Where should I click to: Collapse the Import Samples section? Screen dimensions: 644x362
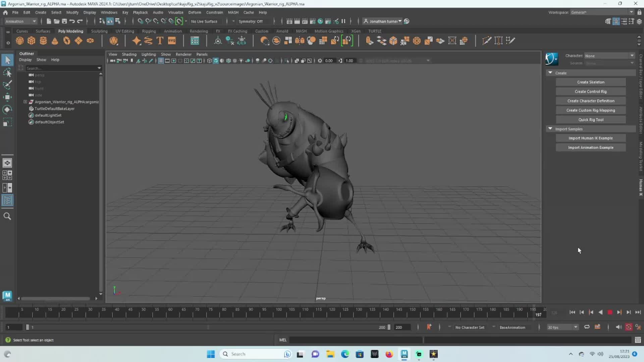[550, 129]
